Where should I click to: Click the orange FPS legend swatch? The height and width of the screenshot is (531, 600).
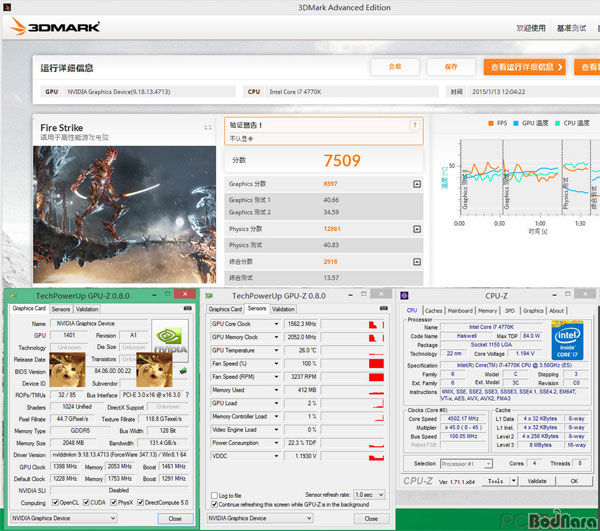tap(491, 123)
